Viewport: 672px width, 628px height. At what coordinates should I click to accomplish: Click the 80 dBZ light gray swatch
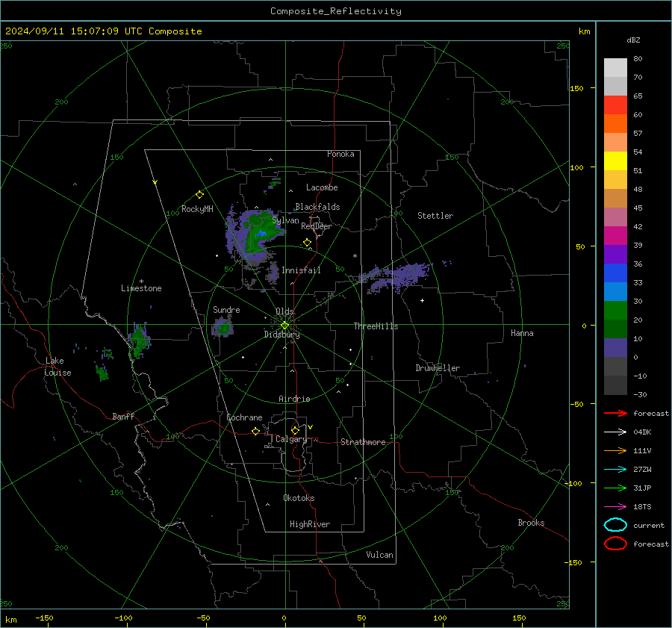point(615,67)
